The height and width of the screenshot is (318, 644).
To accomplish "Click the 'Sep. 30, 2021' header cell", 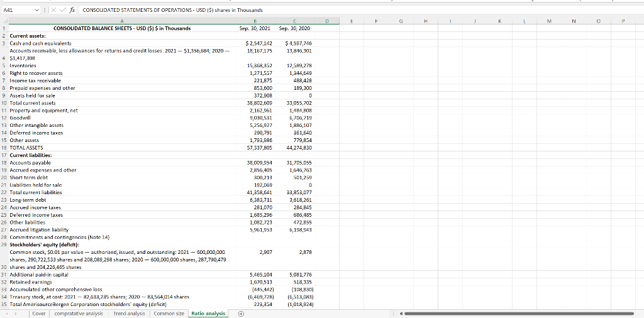I will click(x=255, y=28).
